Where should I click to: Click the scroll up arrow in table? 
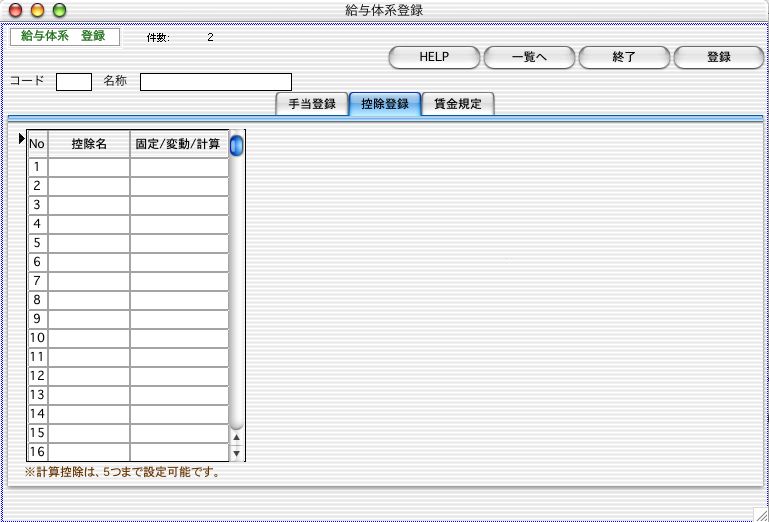[237, 437]
